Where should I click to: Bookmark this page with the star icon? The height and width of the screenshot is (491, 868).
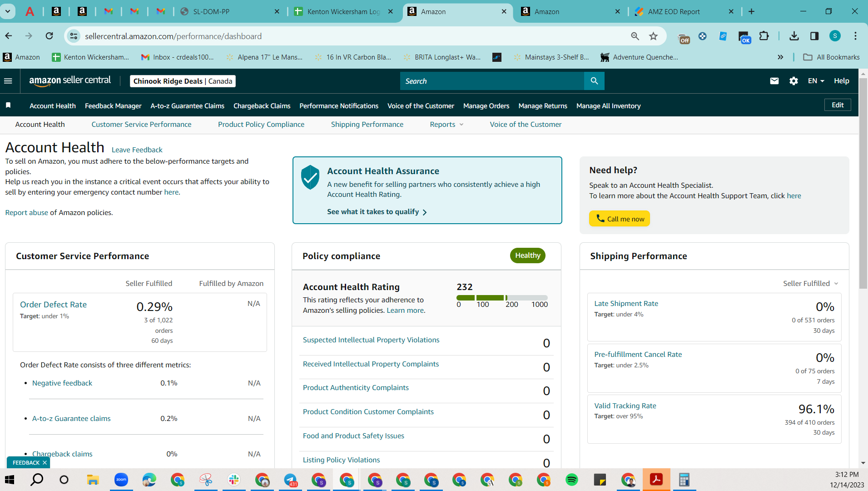653,36
